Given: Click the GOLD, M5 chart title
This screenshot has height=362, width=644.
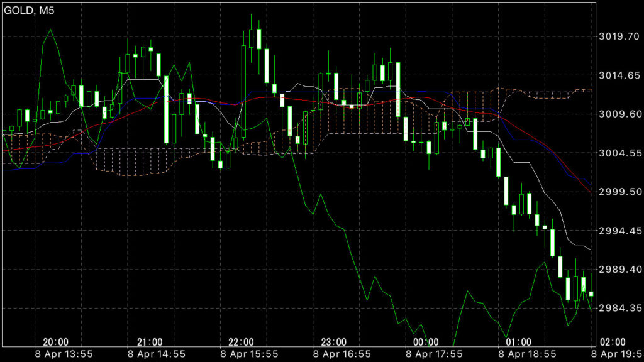Looking at the screenshot, I should (29, 10).
